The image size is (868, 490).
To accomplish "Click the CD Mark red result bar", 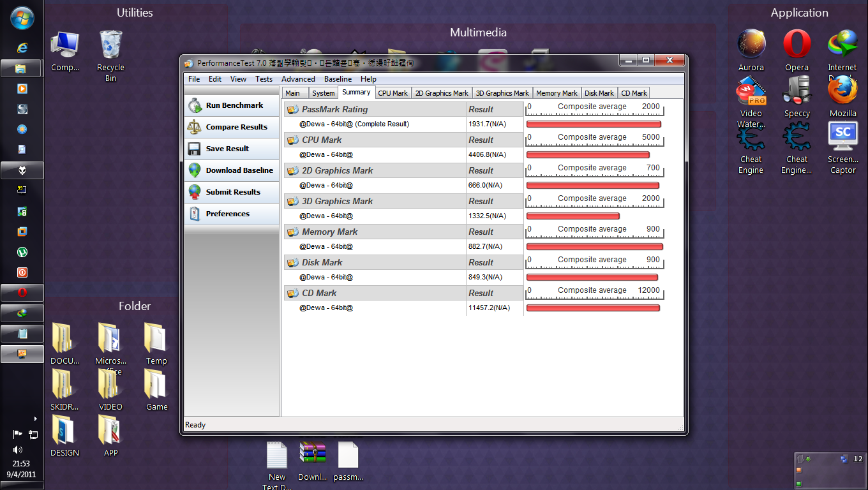I will coord(593,308).
